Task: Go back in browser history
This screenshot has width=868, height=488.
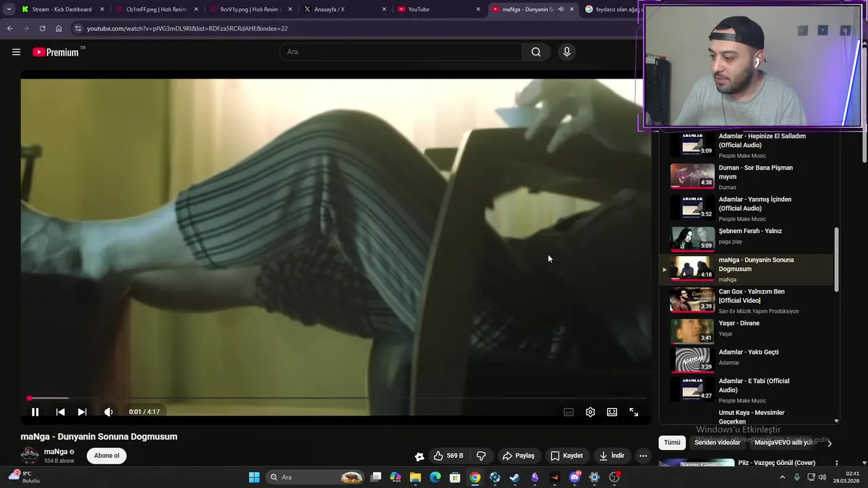Action: coord(9,28)
